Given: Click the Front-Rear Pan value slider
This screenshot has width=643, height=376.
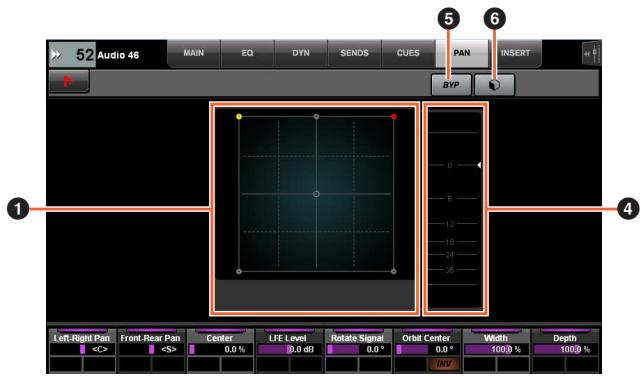Looking at the screenshot, I should [151, 349].
